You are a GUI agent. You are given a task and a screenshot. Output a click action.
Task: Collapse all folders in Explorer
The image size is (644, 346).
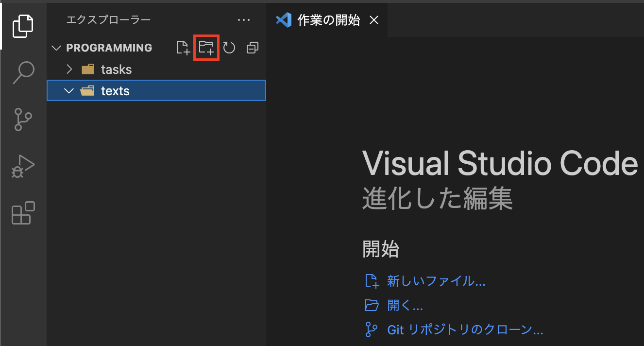(x=252, y=47)
